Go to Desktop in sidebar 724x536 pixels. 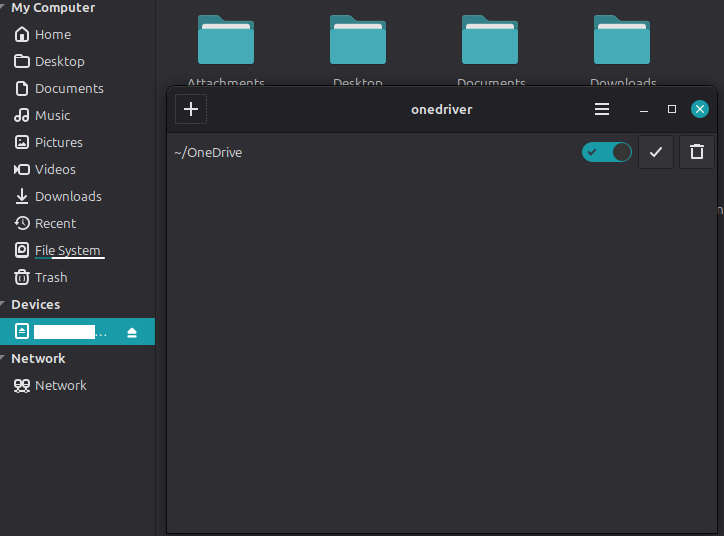(x=59, y=61)
